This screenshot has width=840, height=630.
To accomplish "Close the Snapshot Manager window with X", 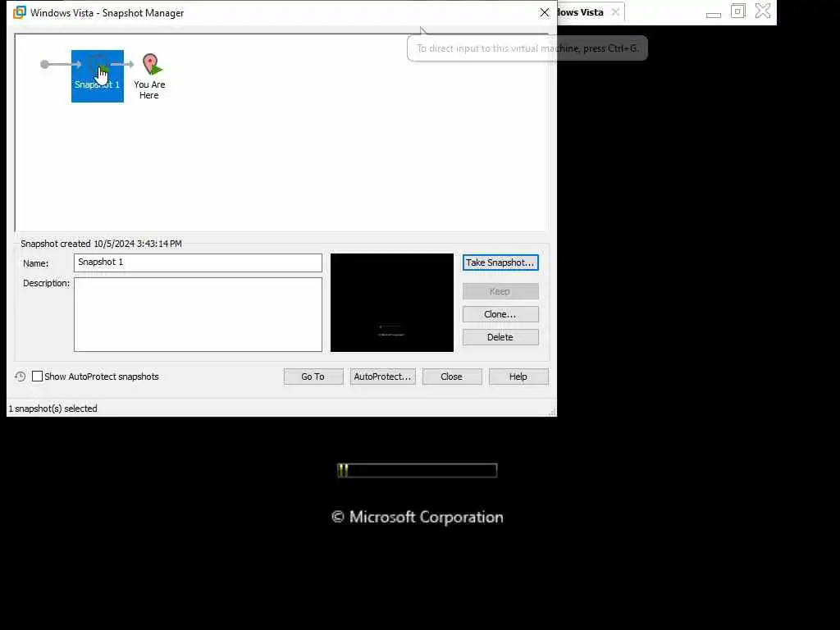I will [545, 12].
